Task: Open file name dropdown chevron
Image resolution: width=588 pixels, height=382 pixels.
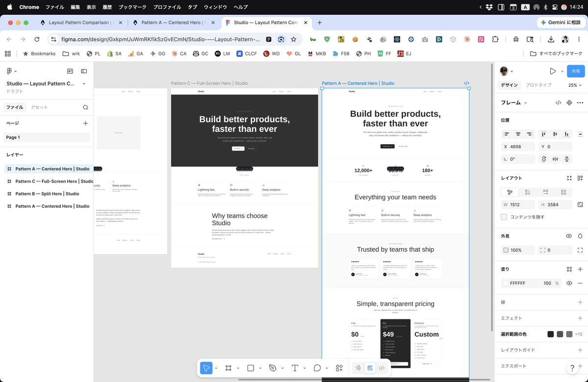Action: [x=84, y=83]
